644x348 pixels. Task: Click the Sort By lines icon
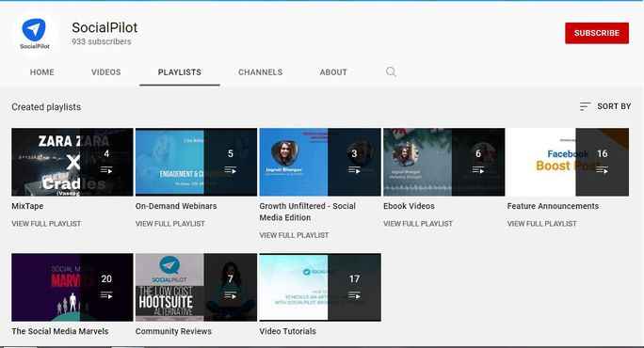(585, 106)
